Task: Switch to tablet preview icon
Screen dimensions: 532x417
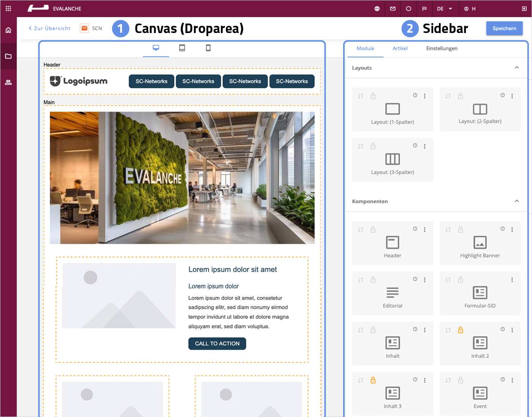Action: pyautogui.click(x=182, y=48)
